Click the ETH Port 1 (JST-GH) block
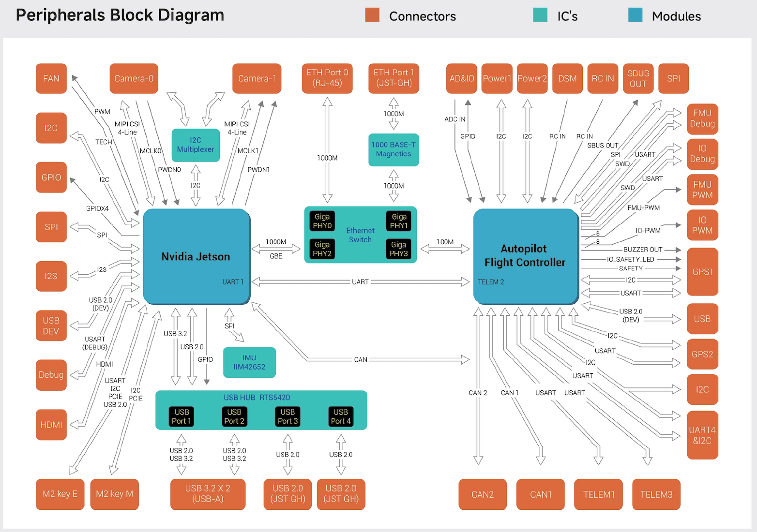The height and width of the screenshot is (532, 757). [394, 78]
